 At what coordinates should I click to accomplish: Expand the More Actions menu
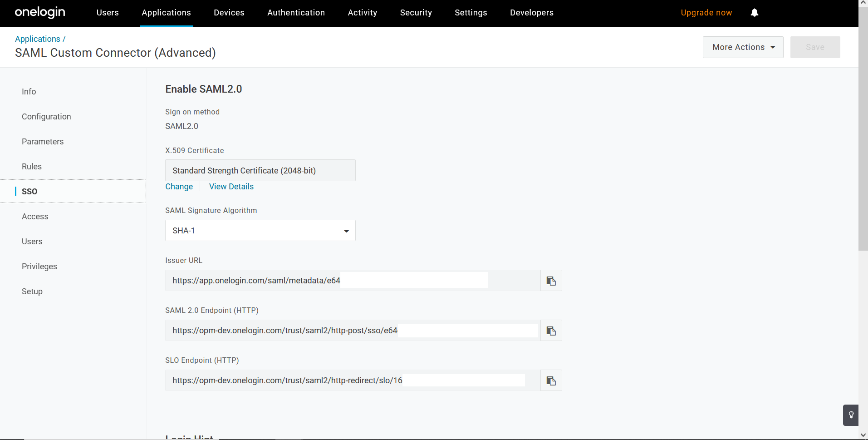point(743,47)
